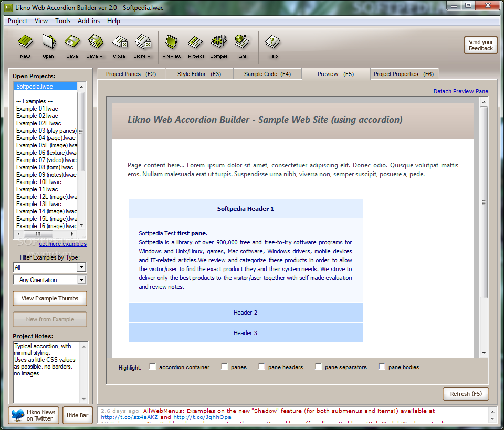This screenshot has height=430, width=504.
Task: Click the Refresh (F5) button
Action: [466, 394]
